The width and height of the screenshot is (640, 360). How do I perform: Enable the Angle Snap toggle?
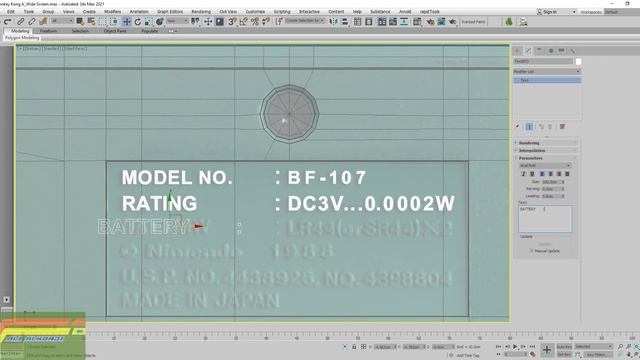244,21
